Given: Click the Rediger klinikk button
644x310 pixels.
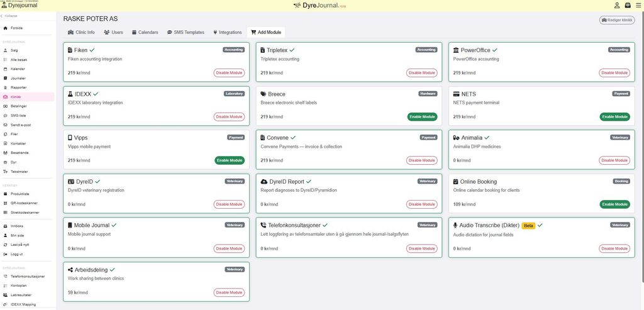Looking at the screenshot, I should [x=616, y=20].
